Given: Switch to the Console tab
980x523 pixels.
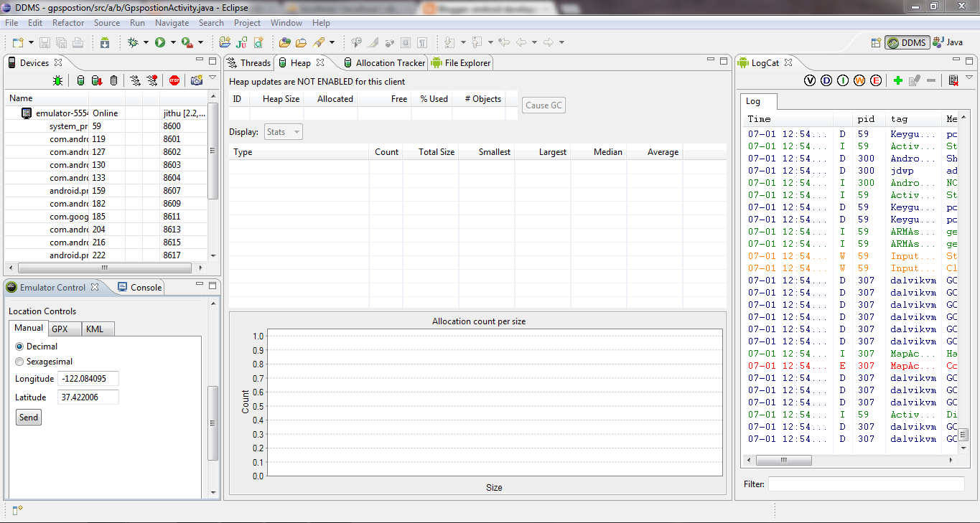Looking at the screenshot, I should click(x=139, y=287).
